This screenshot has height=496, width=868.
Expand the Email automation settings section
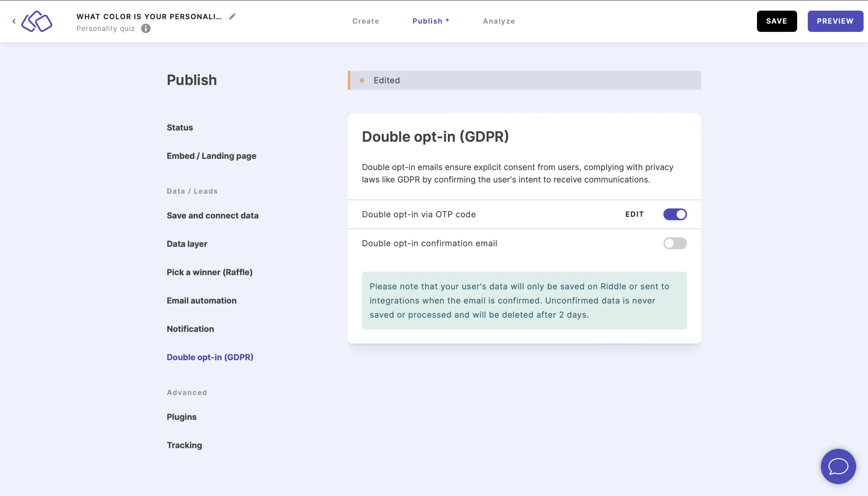[201, 300]
